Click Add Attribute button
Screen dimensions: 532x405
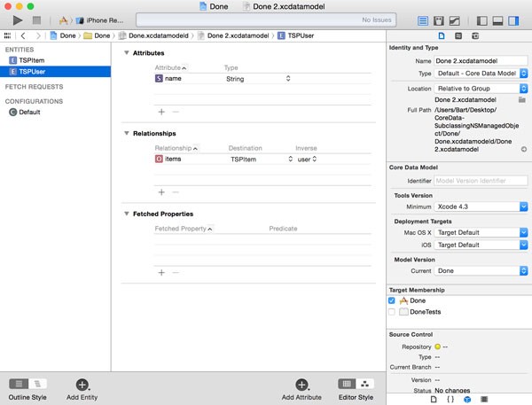(301, 390)
